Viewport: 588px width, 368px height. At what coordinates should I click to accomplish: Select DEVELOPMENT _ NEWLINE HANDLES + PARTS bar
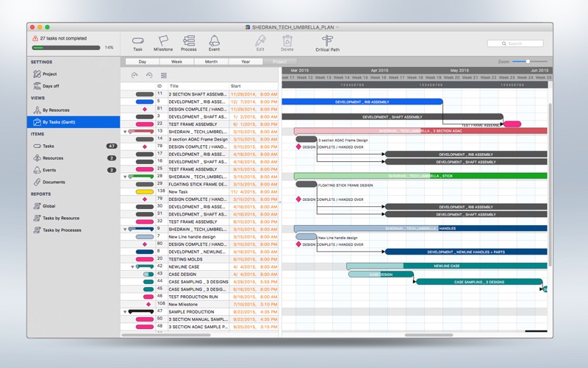click(x=466, y=252)
